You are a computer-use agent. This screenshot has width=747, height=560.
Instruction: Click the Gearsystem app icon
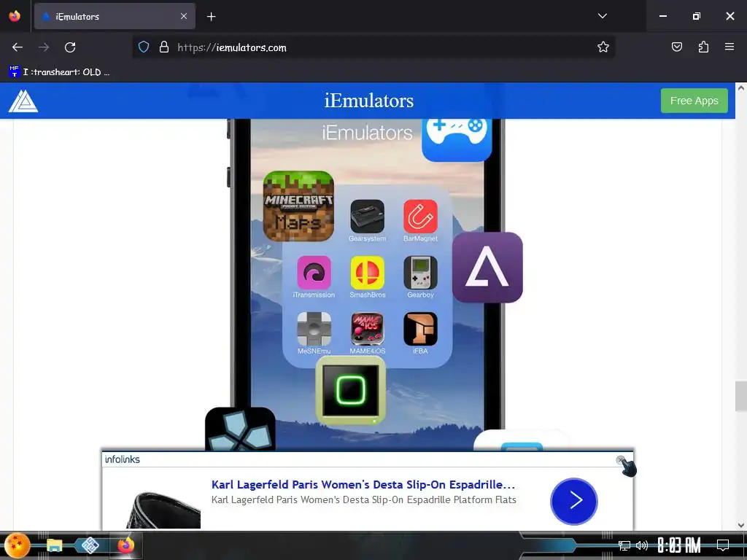pos(368,216)
